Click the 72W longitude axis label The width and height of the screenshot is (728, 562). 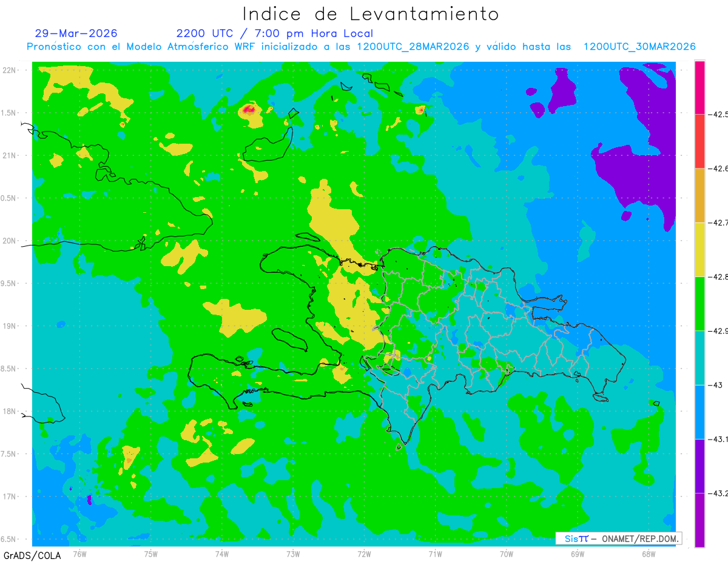pyautogui.click(x=364, y=553)
